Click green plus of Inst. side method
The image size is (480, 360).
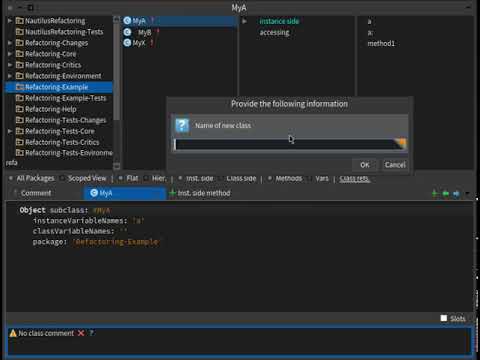(172, 193)
